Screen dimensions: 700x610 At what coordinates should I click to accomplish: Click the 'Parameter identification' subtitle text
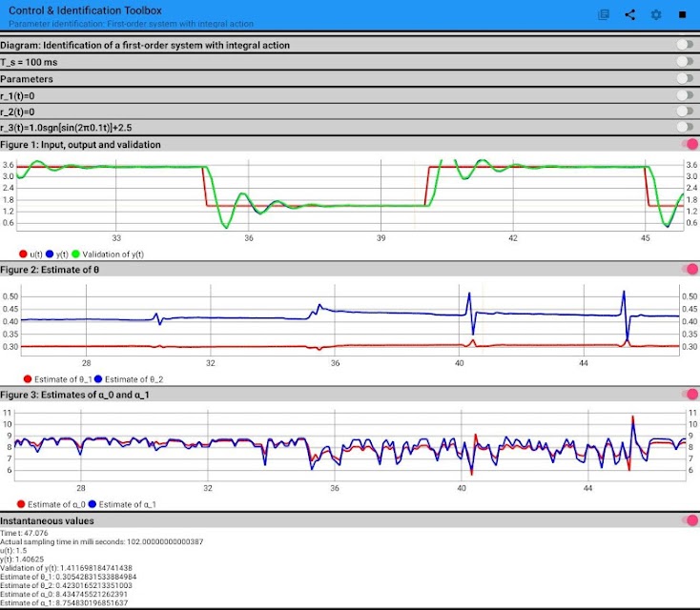click(x=131, y=24)
